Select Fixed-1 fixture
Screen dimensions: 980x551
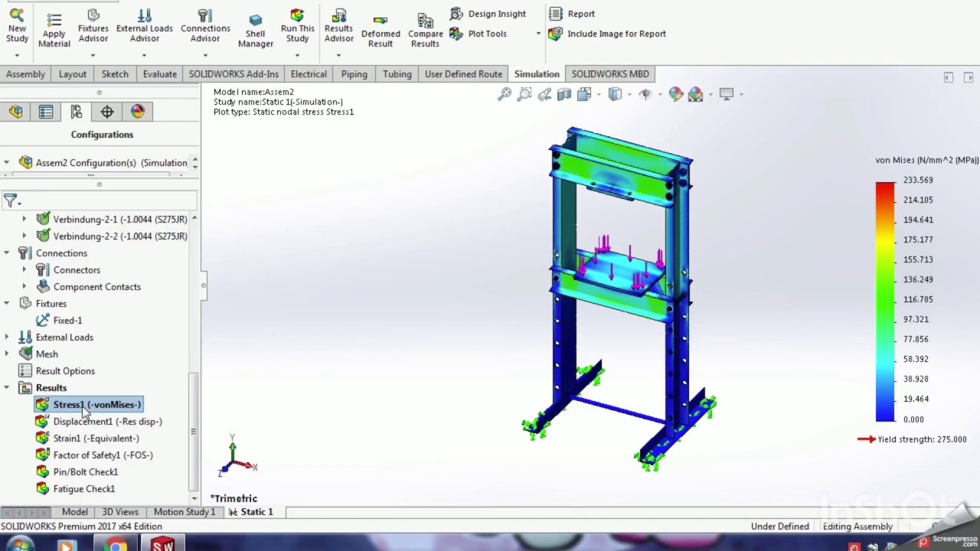(x=59, y=321)
